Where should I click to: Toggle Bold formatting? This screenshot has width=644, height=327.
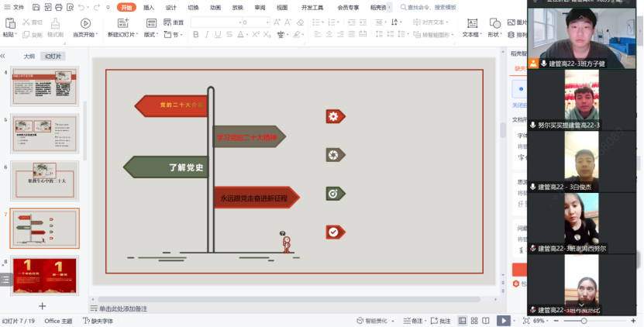pyautogui.click(x=196, y=35)
